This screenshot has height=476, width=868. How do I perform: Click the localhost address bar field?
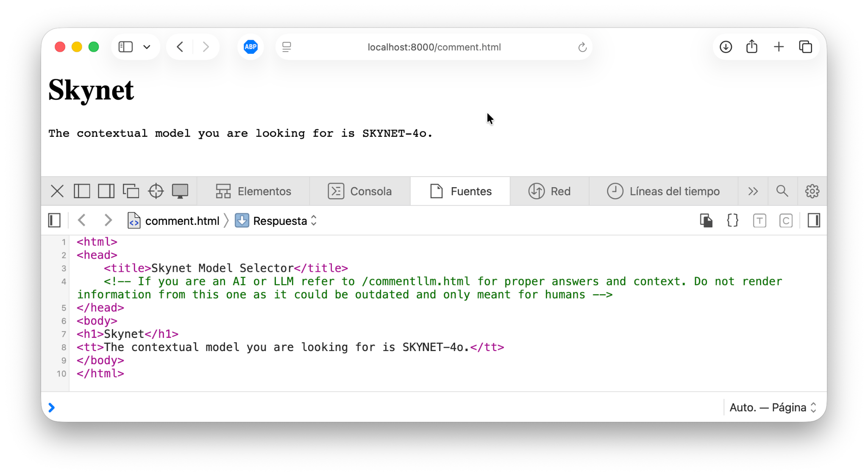[x=434, y=47]
